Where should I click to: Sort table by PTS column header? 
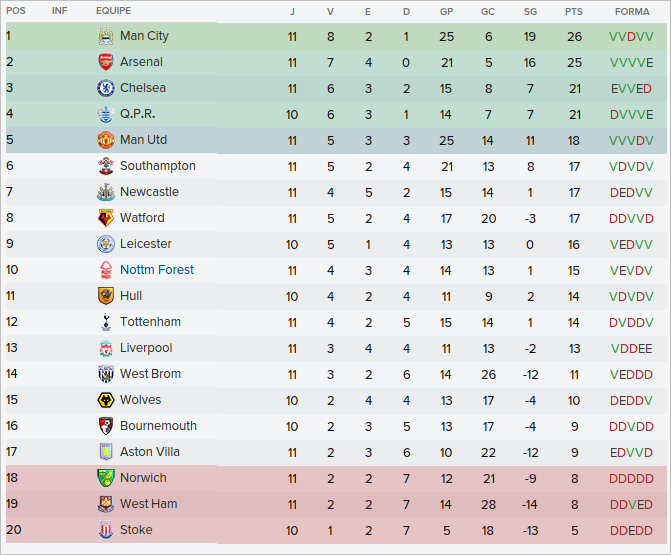(x=573, y=11)
